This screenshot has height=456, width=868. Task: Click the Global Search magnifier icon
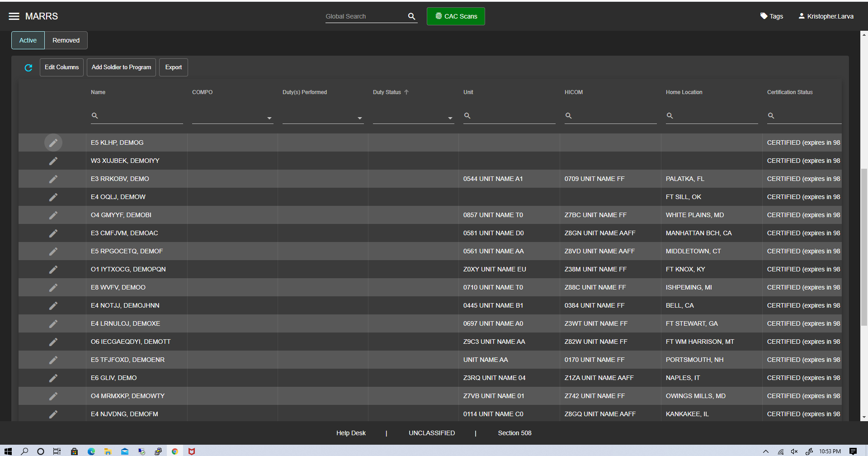coord(411,16)
